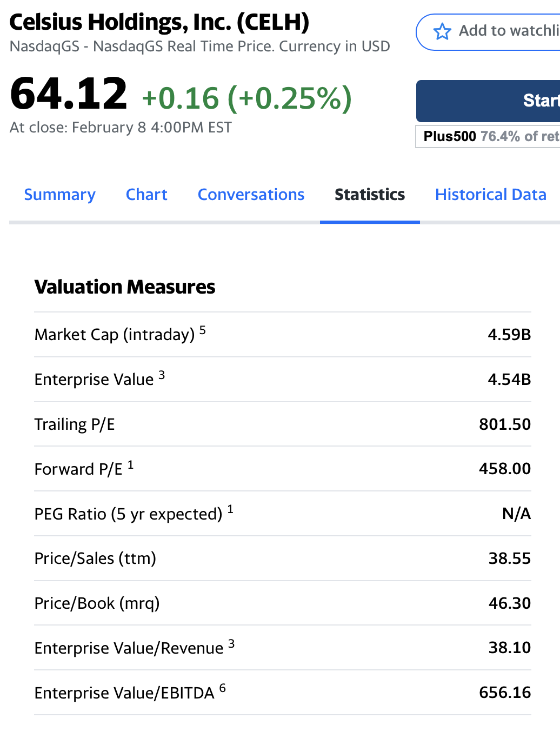Click the dark blue Start button

click(488, 101)
